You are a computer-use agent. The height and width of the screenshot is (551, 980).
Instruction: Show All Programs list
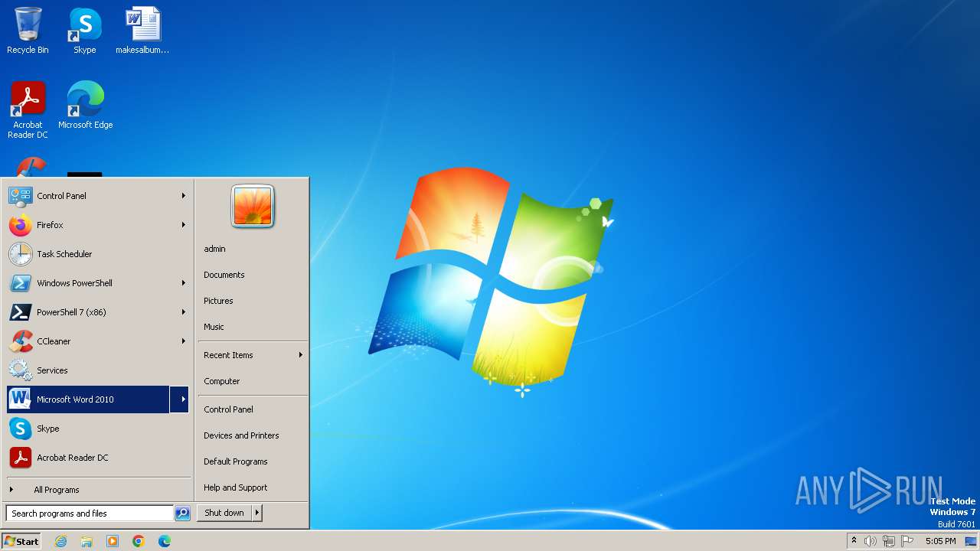point(98,490)
